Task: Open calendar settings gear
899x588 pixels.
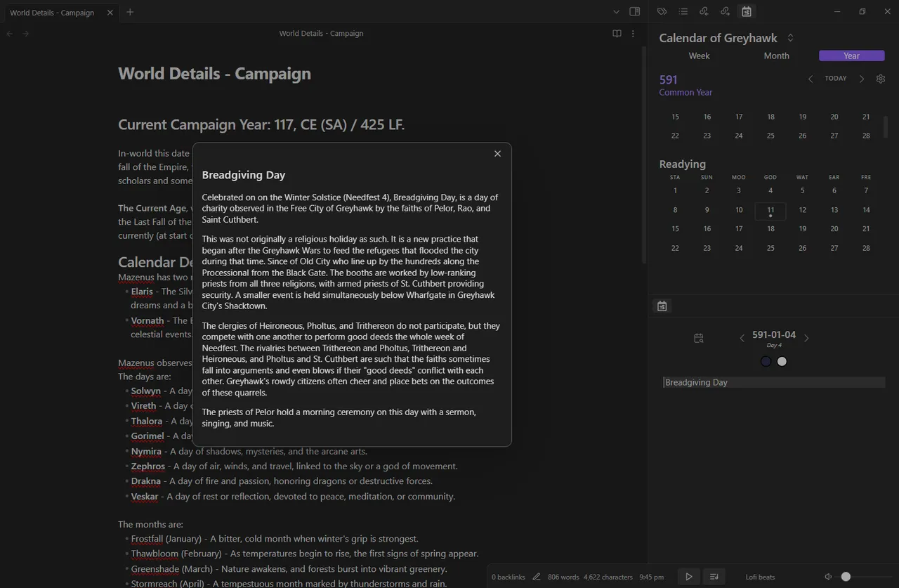Action: [x=881, y=79]
